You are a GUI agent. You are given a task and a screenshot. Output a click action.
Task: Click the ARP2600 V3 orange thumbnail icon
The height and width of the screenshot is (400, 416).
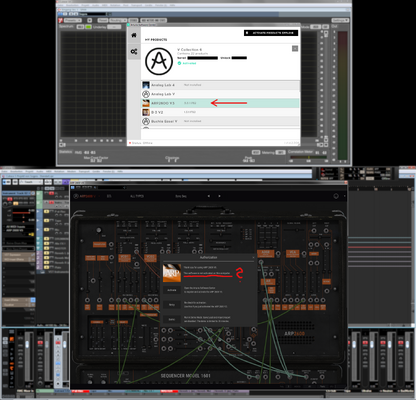pyautogui.click(x=146, y=103)
